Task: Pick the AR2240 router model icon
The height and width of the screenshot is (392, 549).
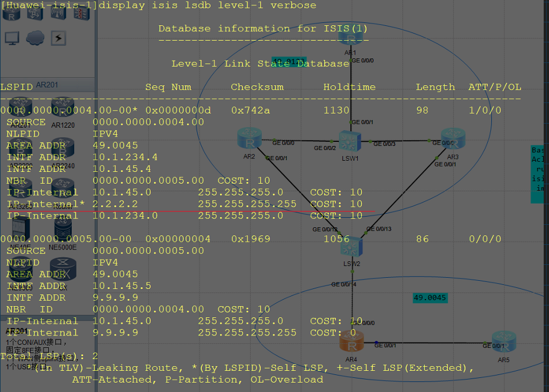Action: point(63,149)
